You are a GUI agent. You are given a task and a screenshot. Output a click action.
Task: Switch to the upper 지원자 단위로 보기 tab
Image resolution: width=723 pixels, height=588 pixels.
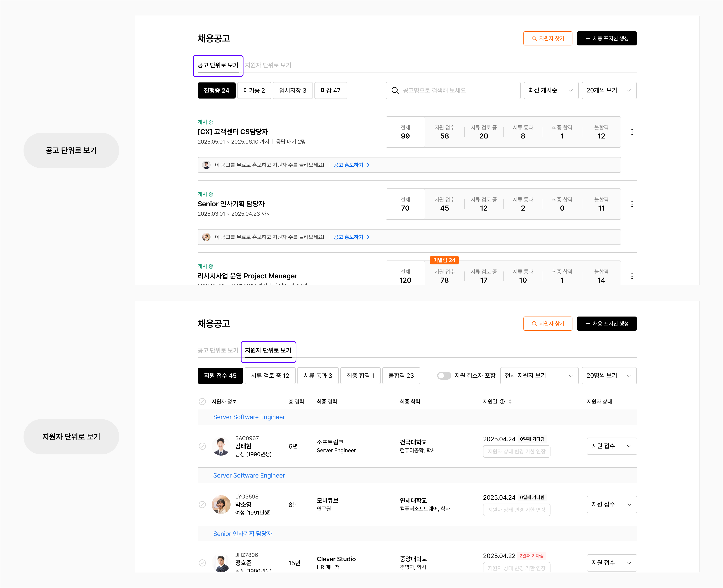click(x=268, y=65)
